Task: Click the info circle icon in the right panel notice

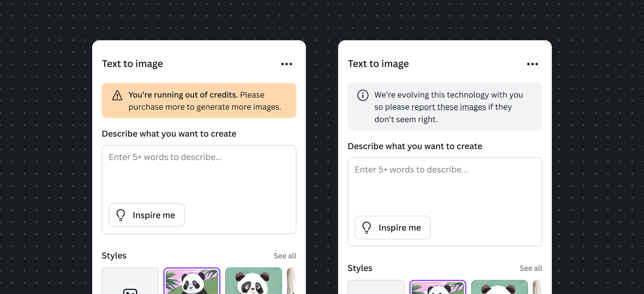Action: point(363,95)
